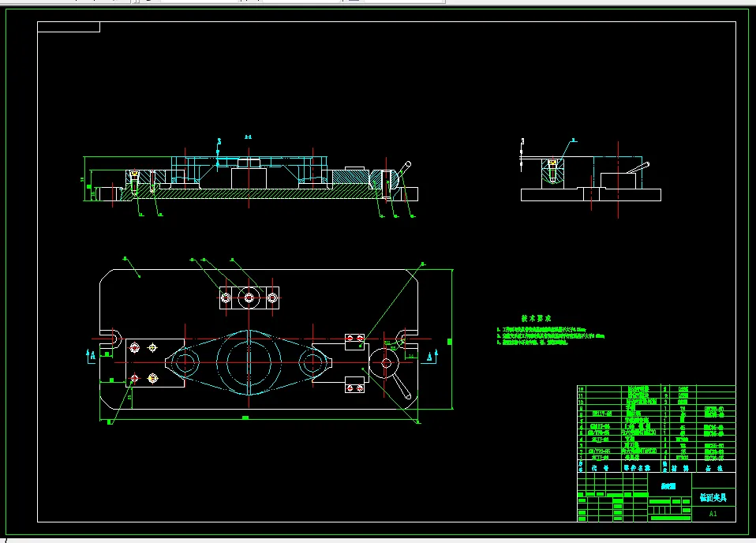Screen dimensions: 756x543
Task: Click the '铣面夹具' title block text
Action: [713, 498]
